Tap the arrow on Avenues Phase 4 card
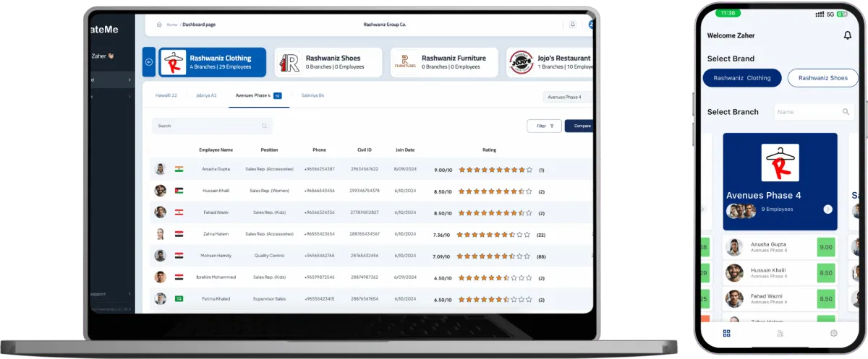 [827, 209]
